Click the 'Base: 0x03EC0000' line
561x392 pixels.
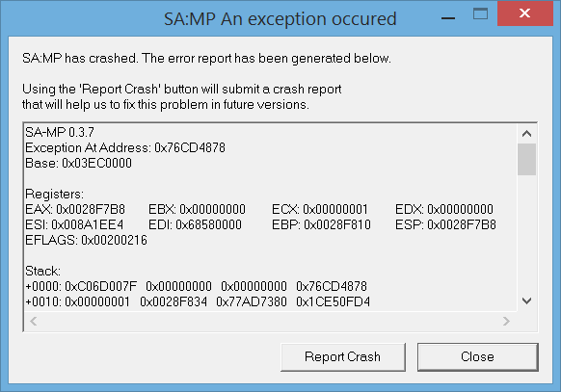pyautogui.click(x=78, y=163)
